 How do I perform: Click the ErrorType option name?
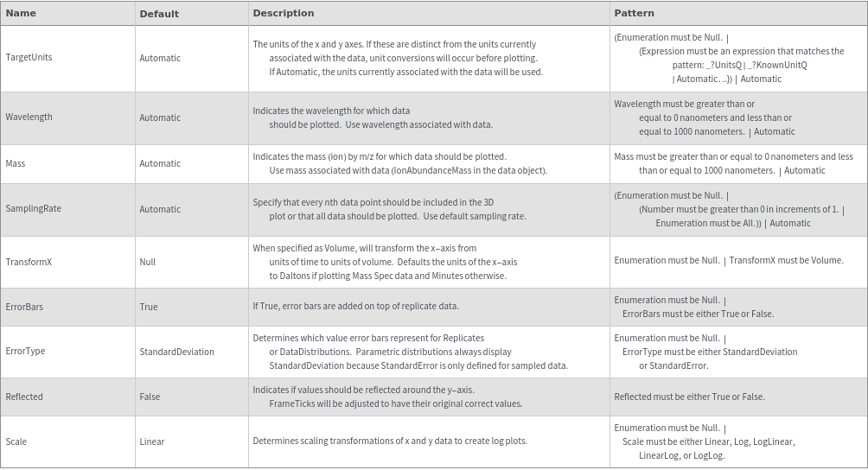click(25, 352)
